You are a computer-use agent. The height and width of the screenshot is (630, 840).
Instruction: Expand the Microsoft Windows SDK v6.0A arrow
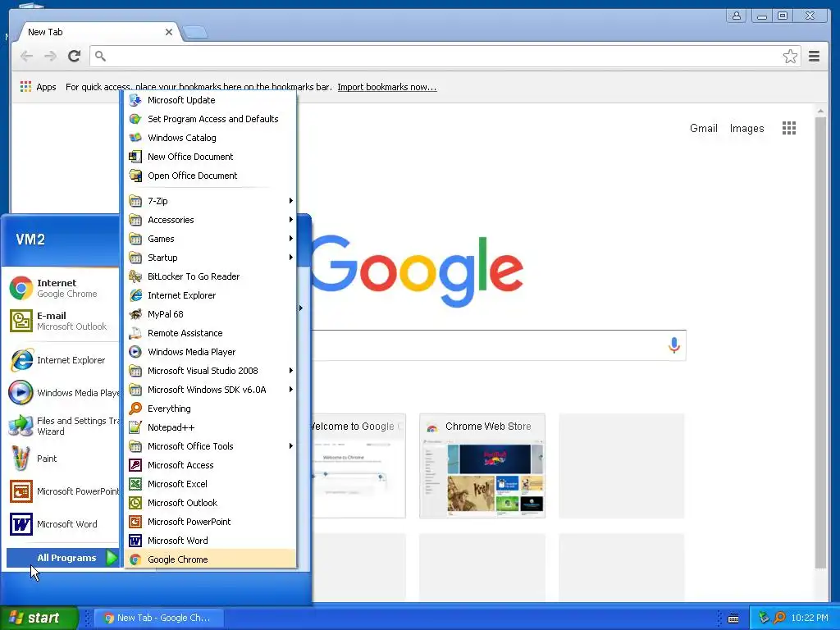click(291, 390)
